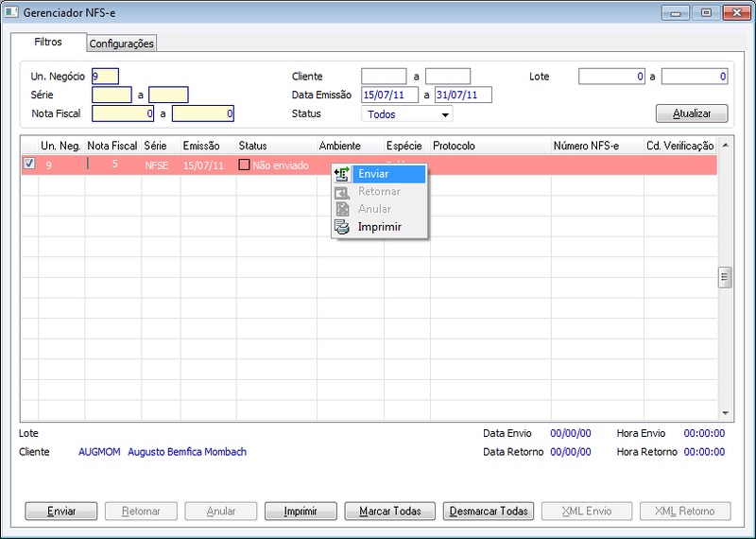Click the second Nota Fiscal number field
This screenshot has width=756, height=539.
[203, 113]
